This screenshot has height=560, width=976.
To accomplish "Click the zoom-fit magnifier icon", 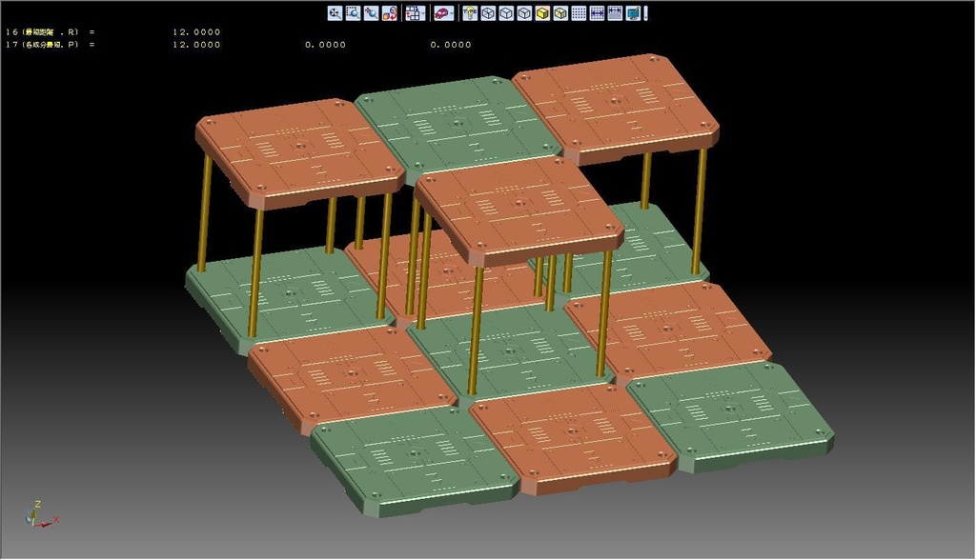I will (335, 13).
